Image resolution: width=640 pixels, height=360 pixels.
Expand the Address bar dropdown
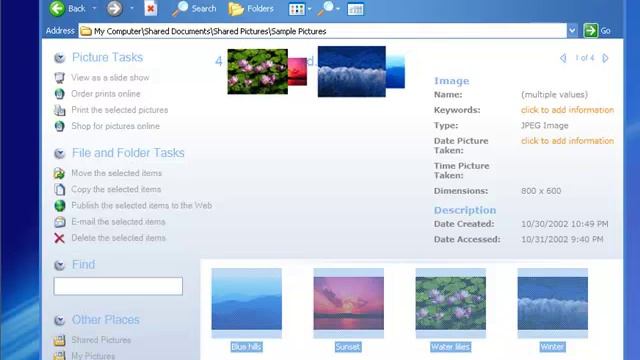pyautogui.click(x=572, y=31)
